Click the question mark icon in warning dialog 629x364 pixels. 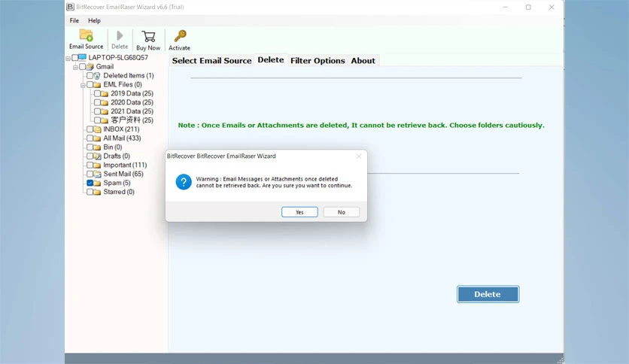click(x=184, y=182)
